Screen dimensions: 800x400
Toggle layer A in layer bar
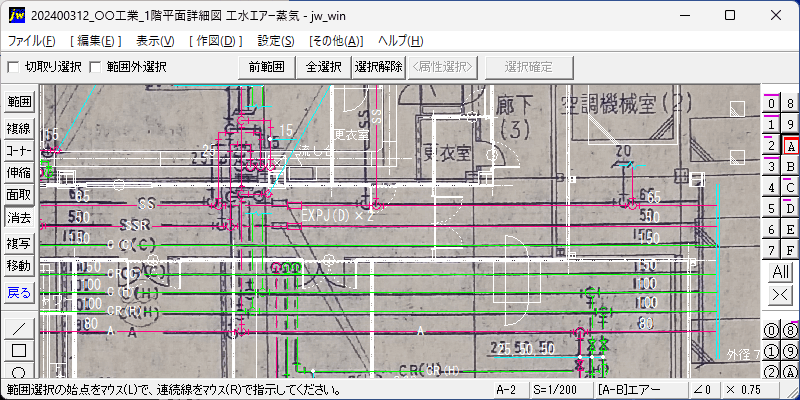[x=790, y=146]
